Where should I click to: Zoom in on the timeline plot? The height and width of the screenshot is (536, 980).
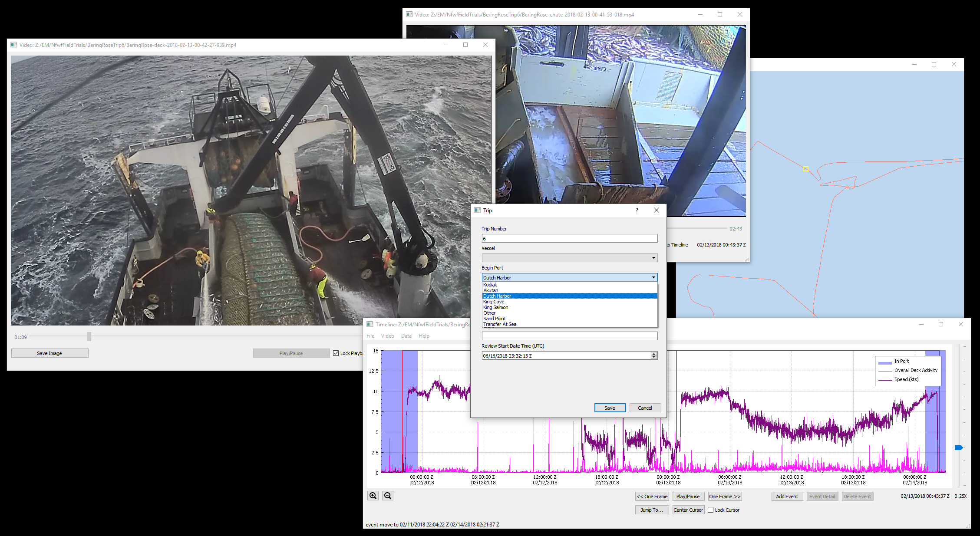(373, 496)
